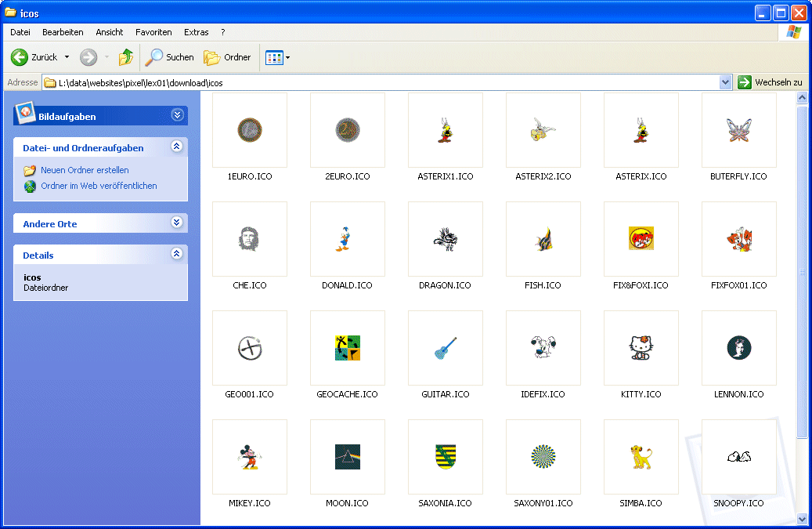Click Neuen Ordner erstellen link
Viewport: 812px width, 529px height.
click(x=85, y=170)
